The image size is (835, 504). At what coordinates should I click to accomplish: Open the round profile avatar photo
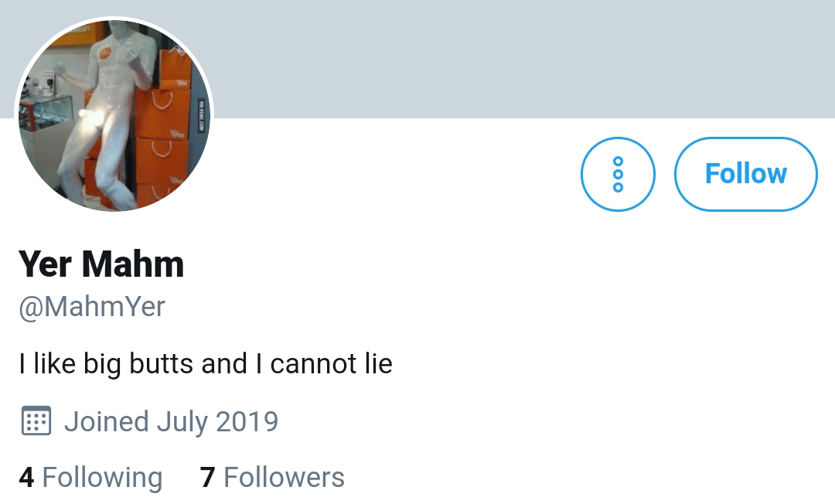click(114, 115)
